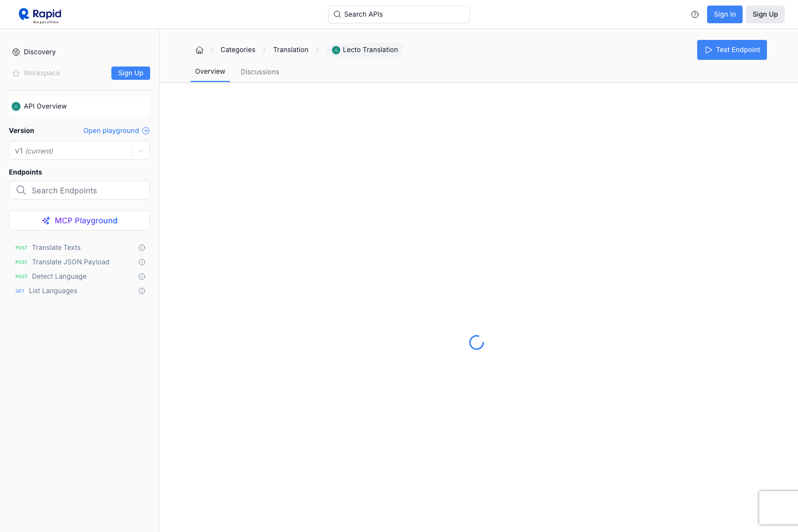Image resolution: width=798 pixels, height=532 pixels.
Task: Navigate to the Categories breadcrumb link
Action: [x=238, y=49]
